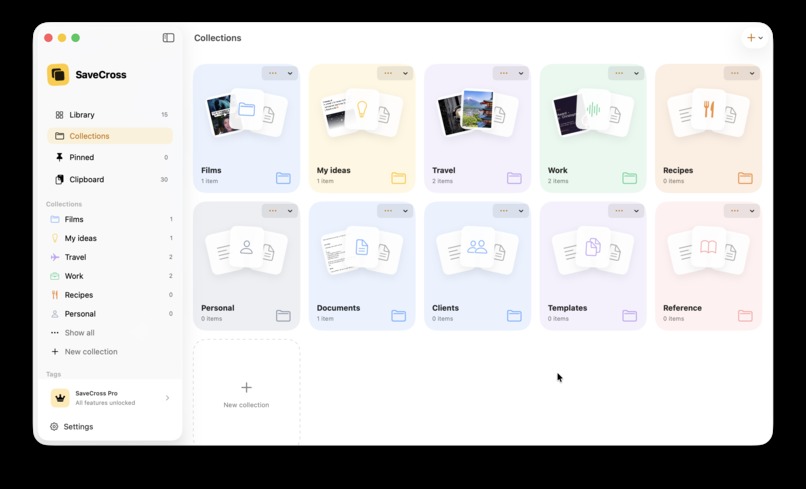Open the add-new plus dropdown at top right
806x489 pixels.
(755, 38)
